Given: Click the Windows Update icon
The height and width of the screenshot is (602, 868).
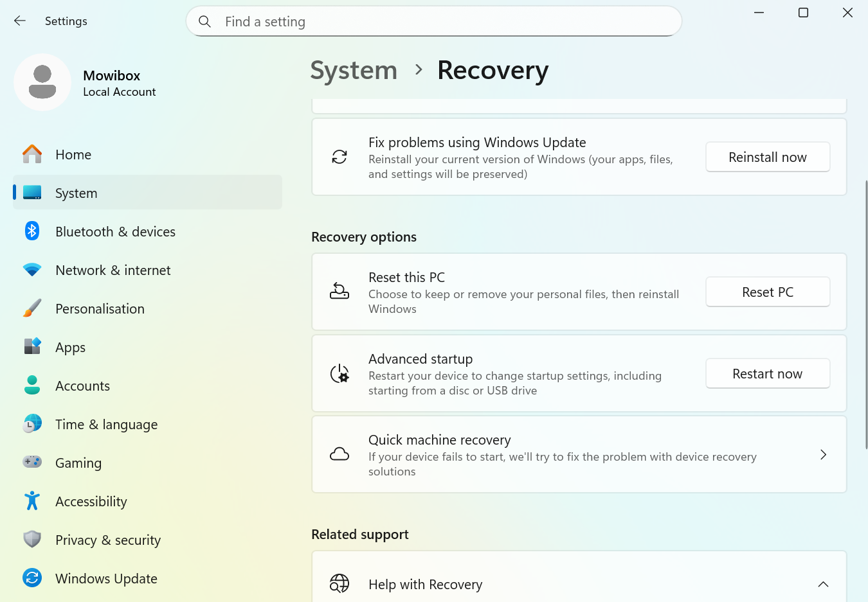Looking at the screenshot, I should coord(32,578).
